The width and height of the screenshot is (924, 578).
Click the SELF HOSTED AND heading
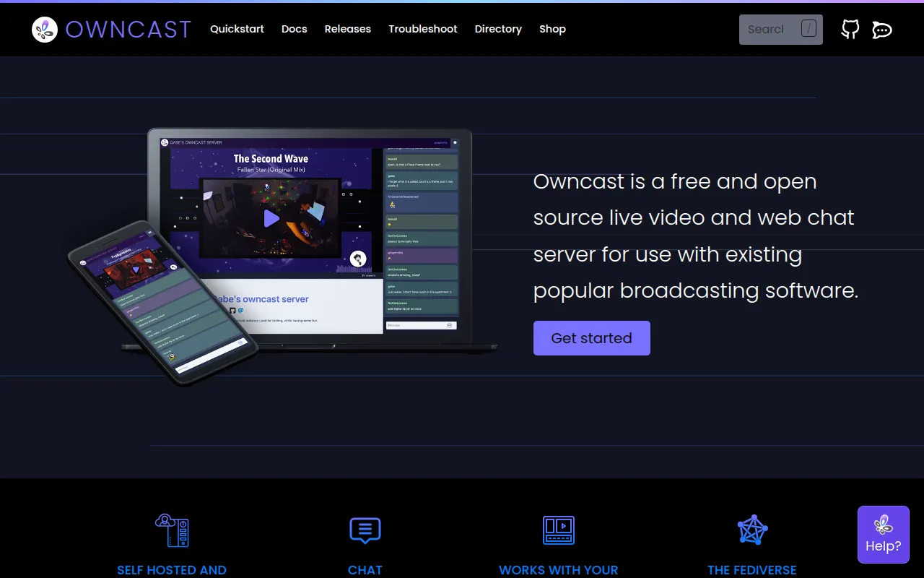tap(172, 570)
